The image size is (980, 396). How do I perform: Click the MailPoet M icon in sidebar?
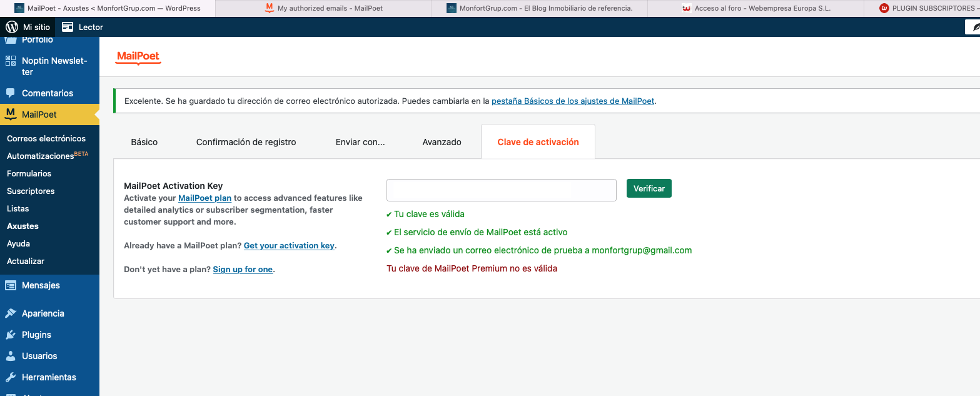point(11,114)
